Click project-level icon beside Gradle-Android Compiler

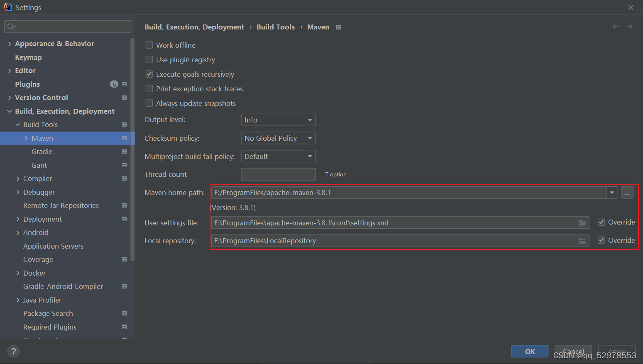point(124,286)
